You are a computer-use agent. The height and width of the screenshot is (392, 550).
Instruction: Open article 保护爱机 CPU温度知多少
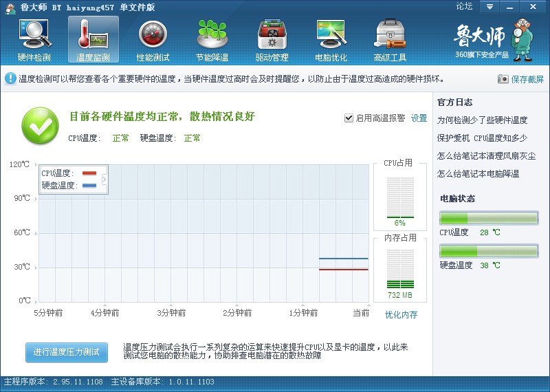pyautogui.click(x=482, y=138)
